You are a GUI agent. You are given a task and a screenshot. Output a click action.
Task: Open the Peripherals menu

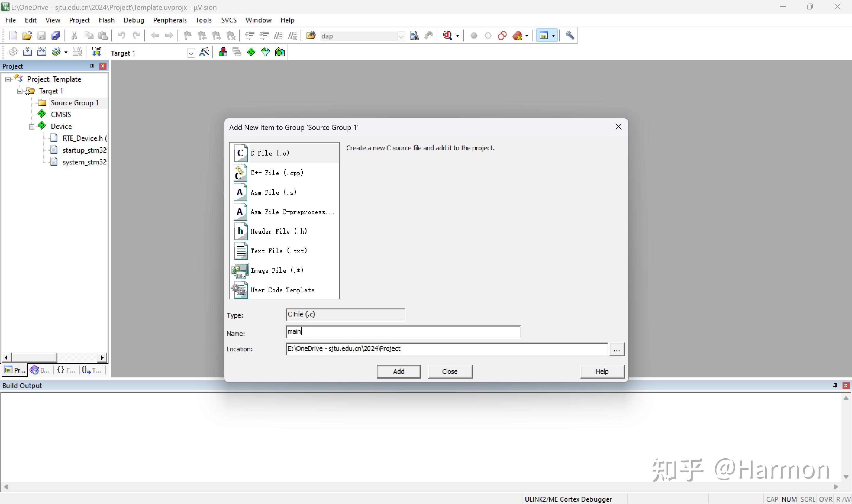(170, 20)
